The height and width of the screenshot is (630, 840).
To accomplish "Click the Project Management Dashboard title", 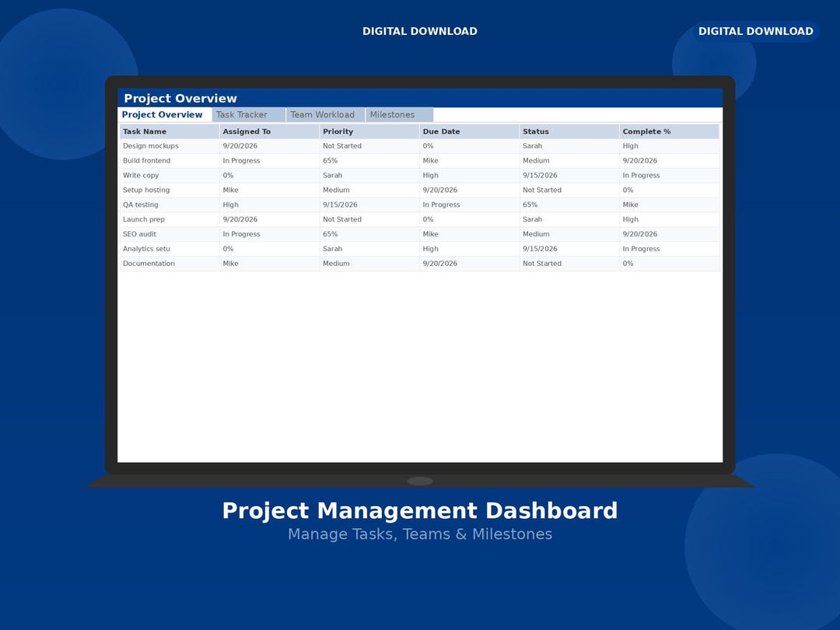I will coord(419,510).
